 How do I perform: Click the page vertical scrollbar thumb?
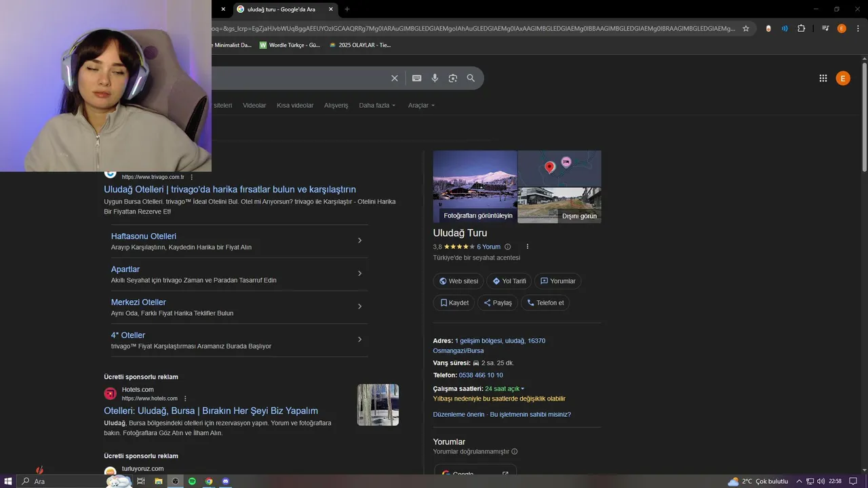coord(865,117)
